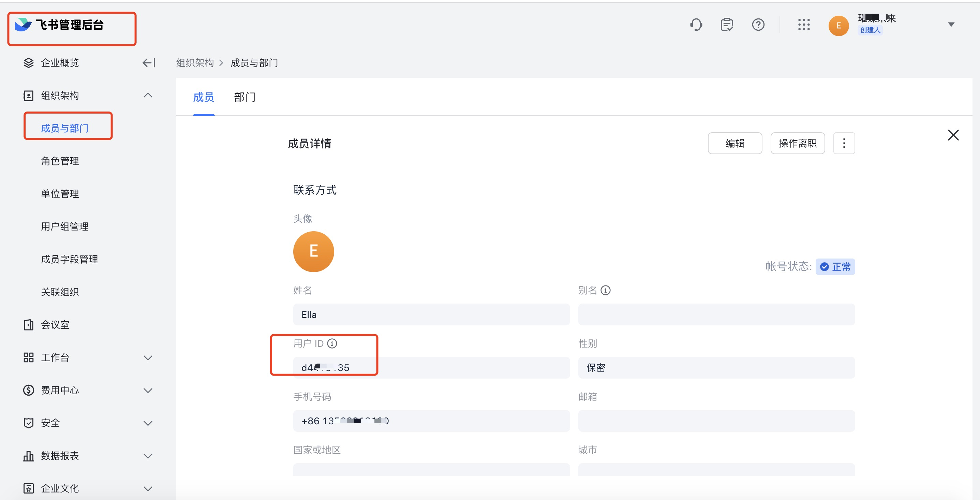Click the info icon beside 用户 ID

332,343
